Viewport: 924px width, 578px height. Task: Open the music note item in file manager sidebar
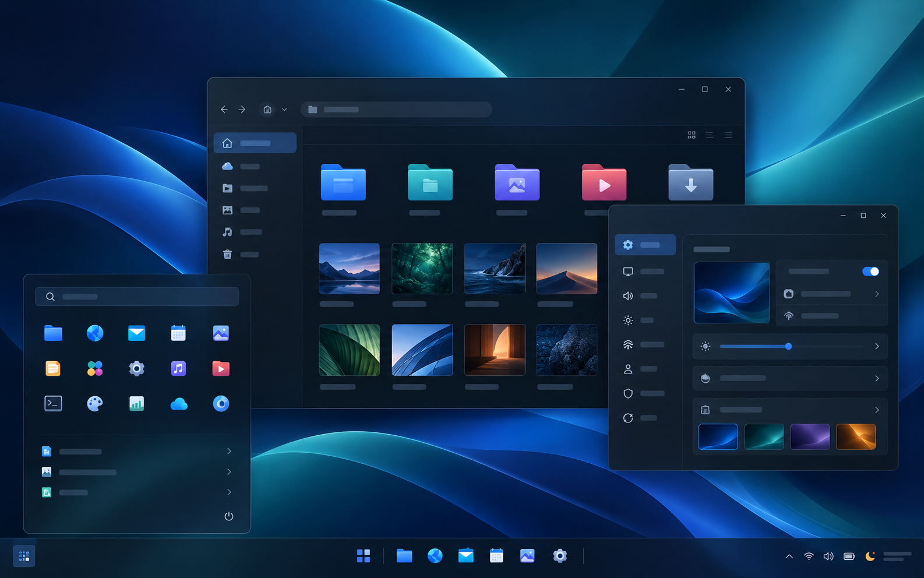(241, 232)
